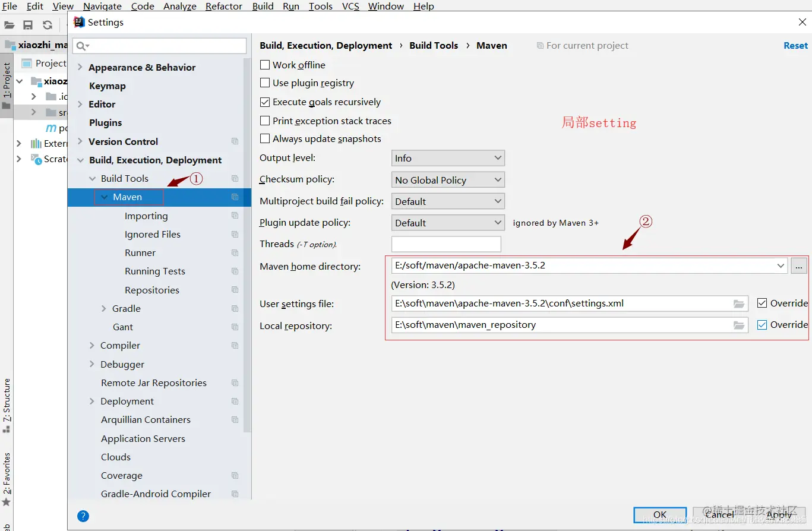812x531 pixels.
Task: Open the Navigate menu
Action: pyautogui.click(x=102, y=6)
